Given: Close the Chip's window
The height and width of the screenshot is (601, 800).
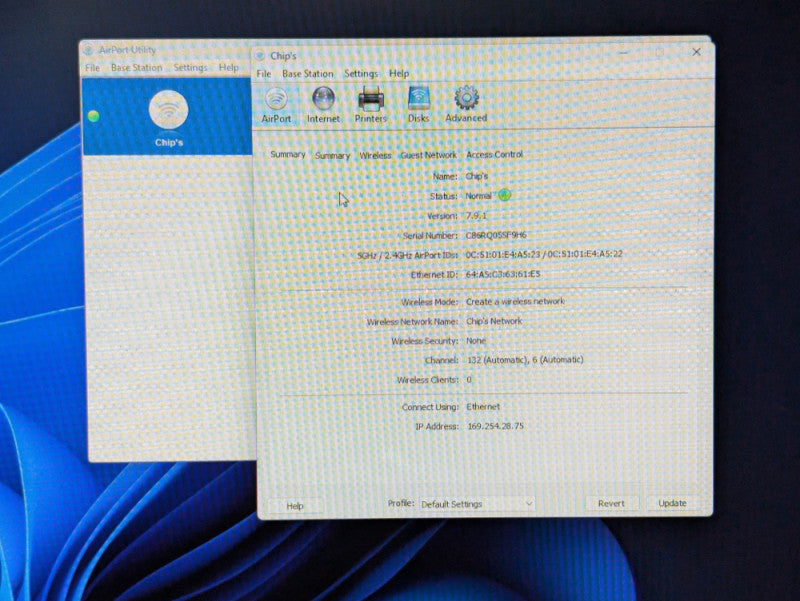Looking at the screenshot, I should coord(696,52).
